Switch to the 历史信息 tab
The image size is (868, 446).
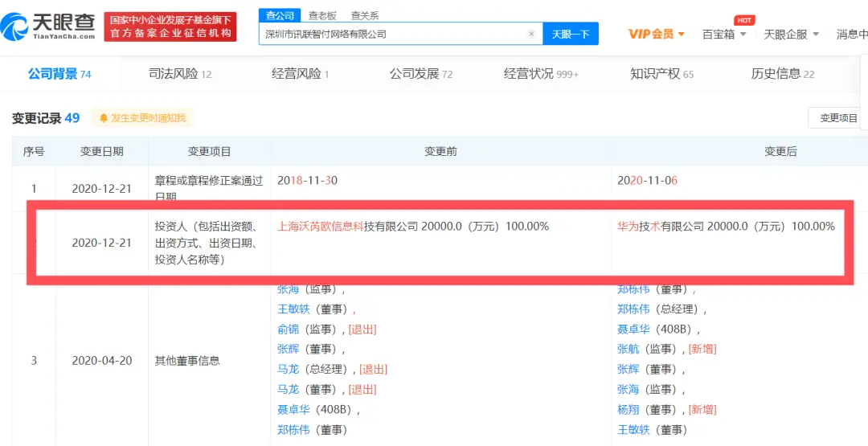tap(783, 74)
